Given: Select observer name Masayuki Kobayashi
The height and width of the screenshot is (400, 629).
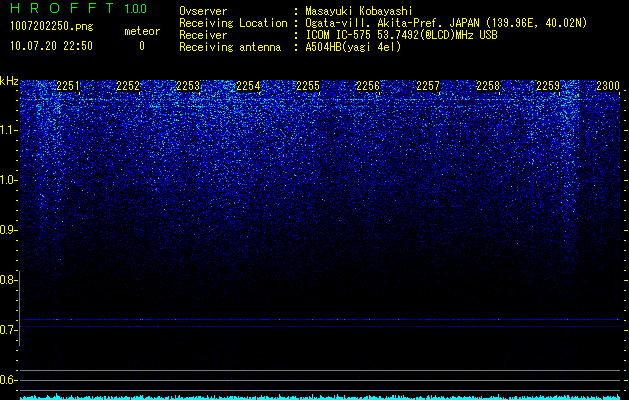Looking at the screenshot, I should point(359,11).
